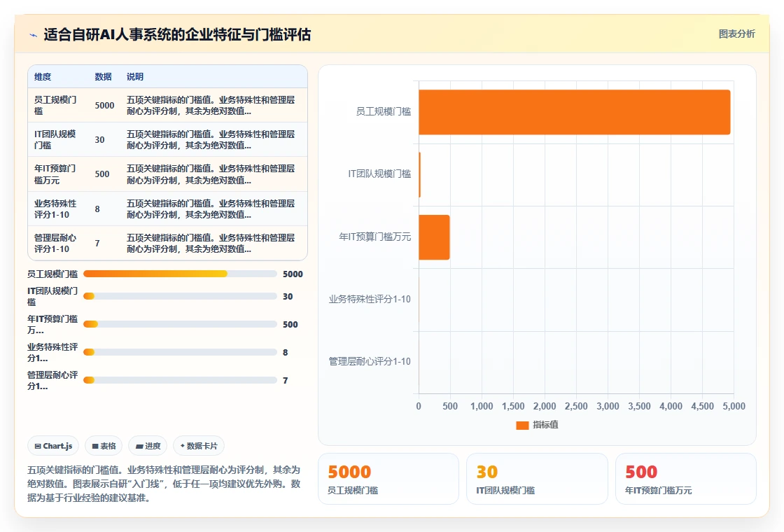The width and height of the screenshot is (784, 532).
Task: Select the 数据卡片 tag chip
Action: pos(199,446)
